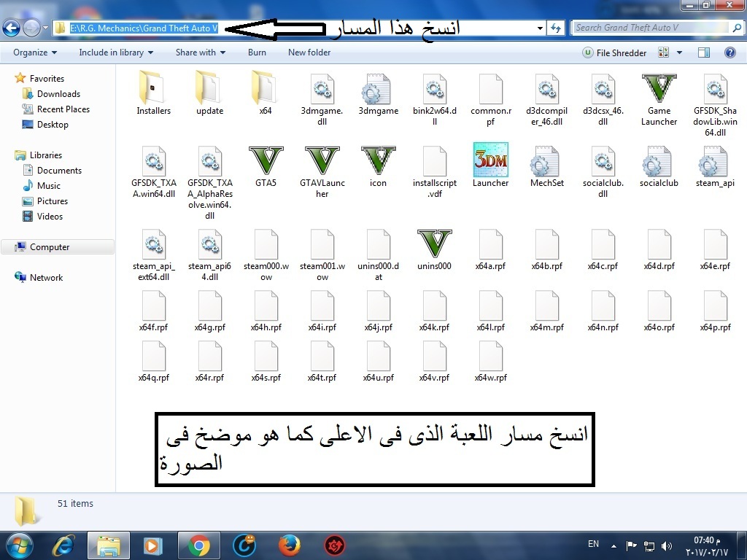Viewport: 747px width, 560px height.
Task: Open the change view options dropdown
Action: [680, 52]
